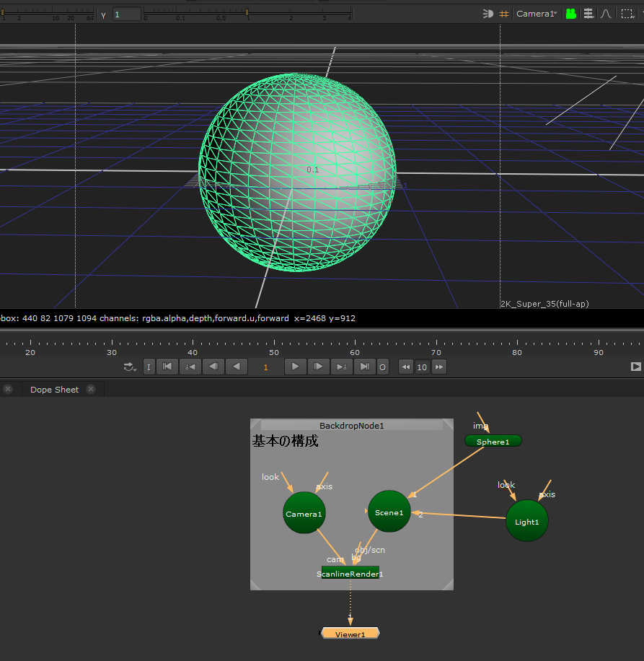Toggle the headlamp icon in viewer toolbar
The height and width of the screenshot is (661, 644).
click(488, 14)
